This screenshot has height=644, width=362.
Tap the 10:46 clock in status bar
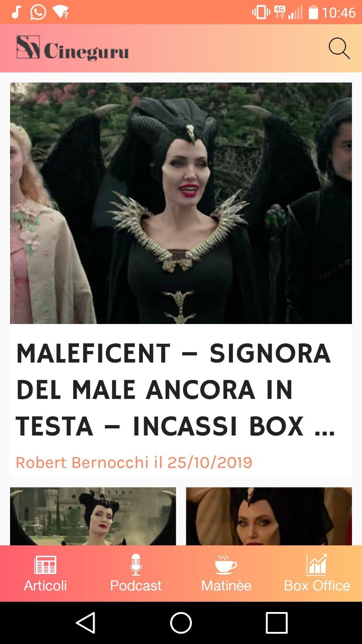[339, 13]
